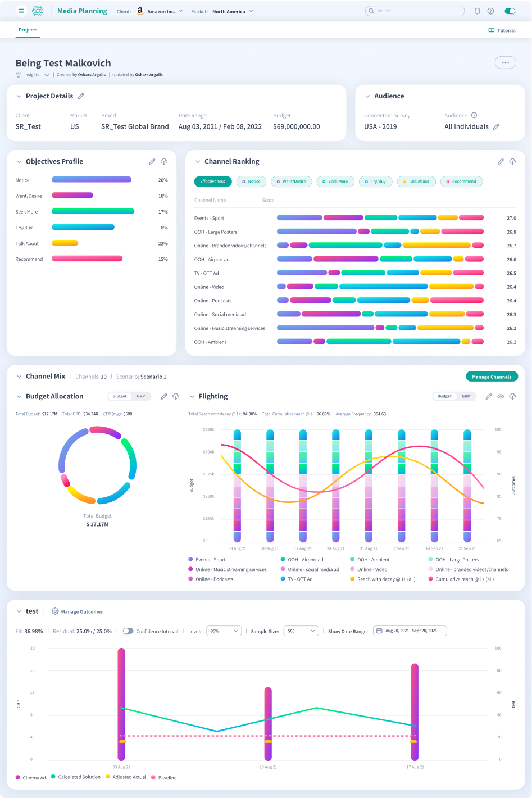Switch off the top-right header toggle
532x798 pixels.
pyautogui.click(x=510, y=11)
